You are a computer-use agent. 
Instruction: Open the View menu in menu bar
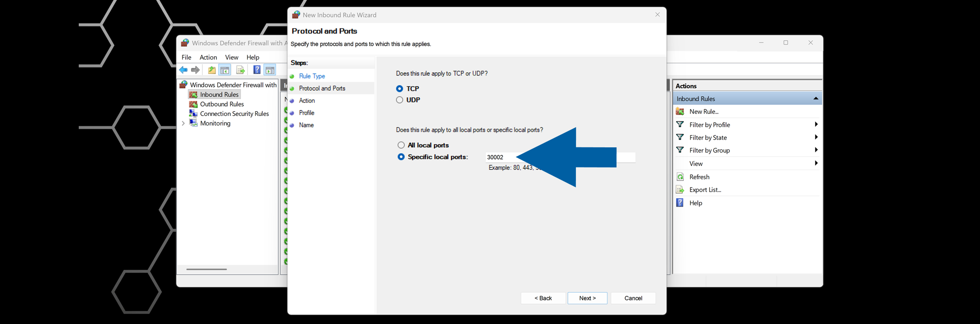(231, 57)
